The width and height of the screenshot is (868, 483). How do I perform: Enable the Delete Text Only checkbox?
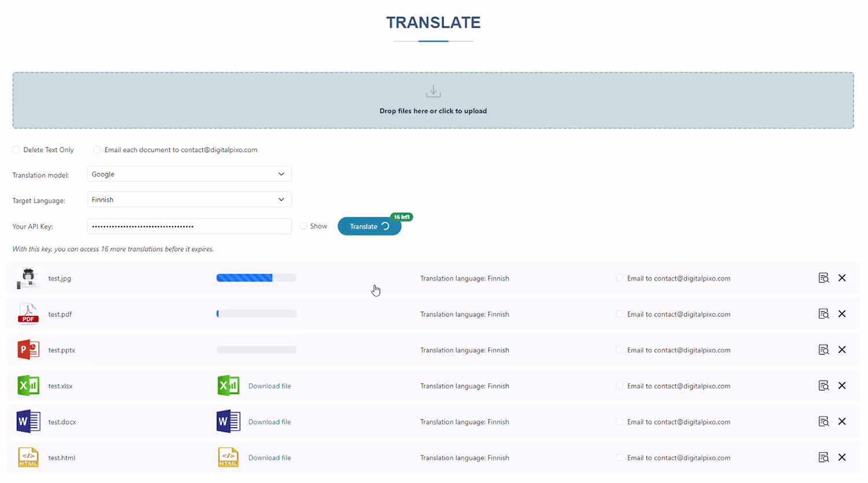point(16,150)
